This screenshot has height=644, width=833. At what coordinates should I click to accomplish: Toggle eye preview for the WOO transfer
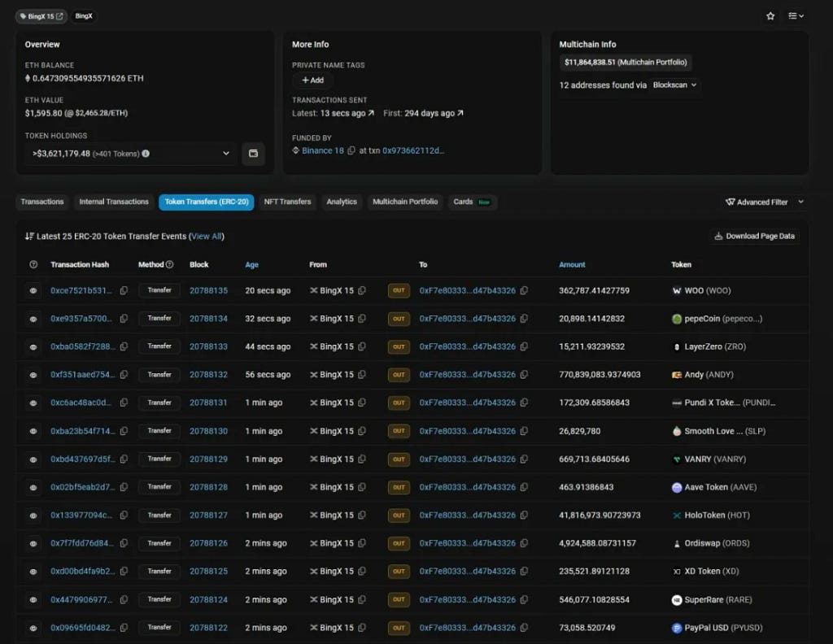pos(33,290)
